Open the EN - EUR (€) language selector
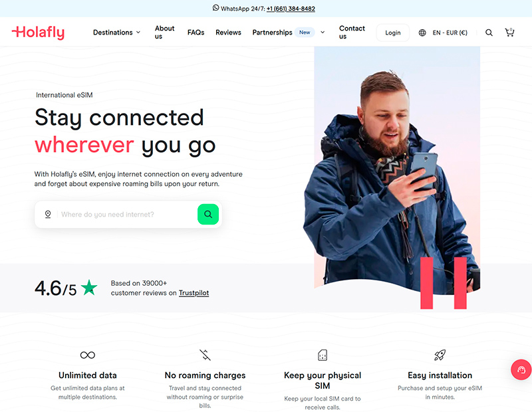 (450, 33)
